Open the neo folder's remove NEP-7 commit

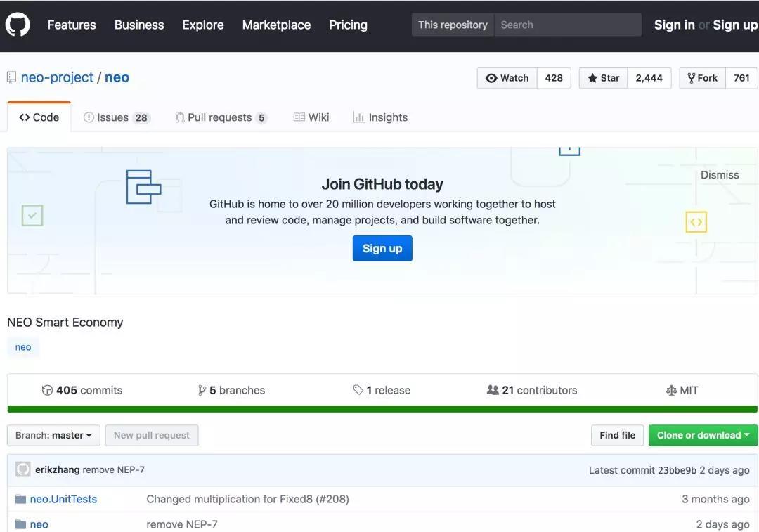click(182, 524)
